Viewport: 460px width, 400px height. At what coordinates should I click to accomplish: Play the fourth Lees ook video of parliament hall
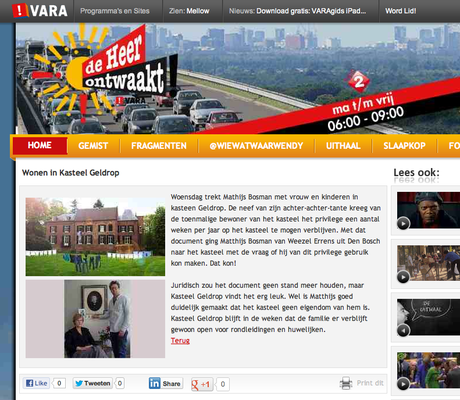[x=403, y=384]
